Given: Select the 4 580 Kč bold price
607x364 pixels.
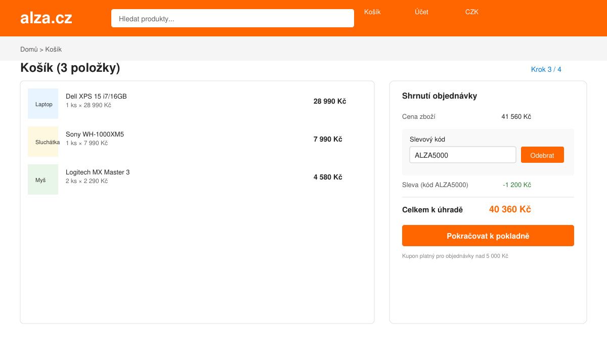Looking at the screenshot, I should click(x=328, y=177).
